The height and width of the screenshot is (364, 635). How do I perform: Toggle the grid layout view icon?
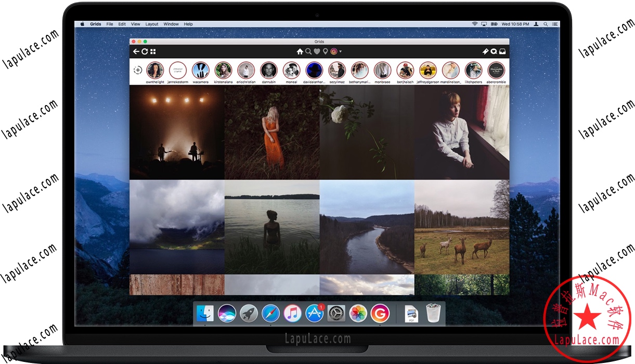[152, 51]
